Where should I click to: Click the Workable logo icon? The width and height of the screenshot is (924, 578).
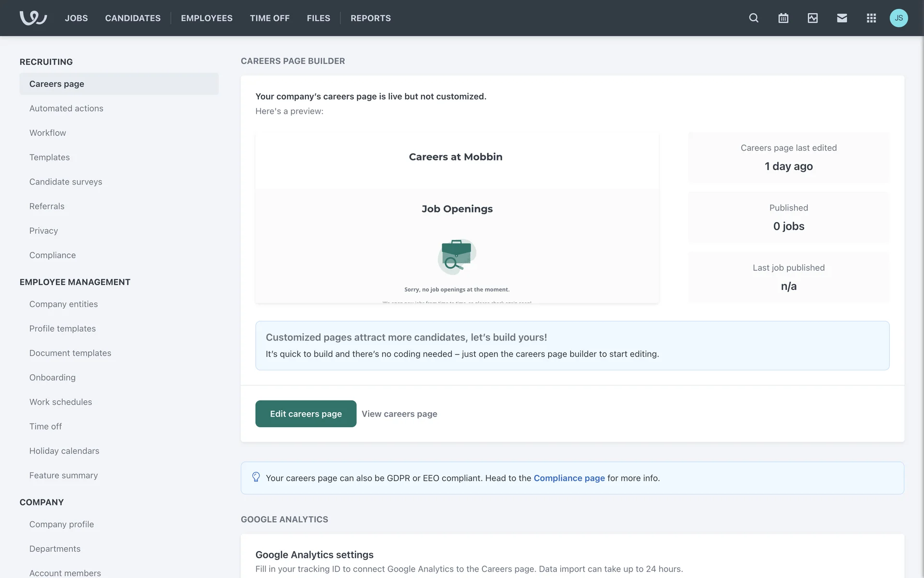[x=33, y=18]
